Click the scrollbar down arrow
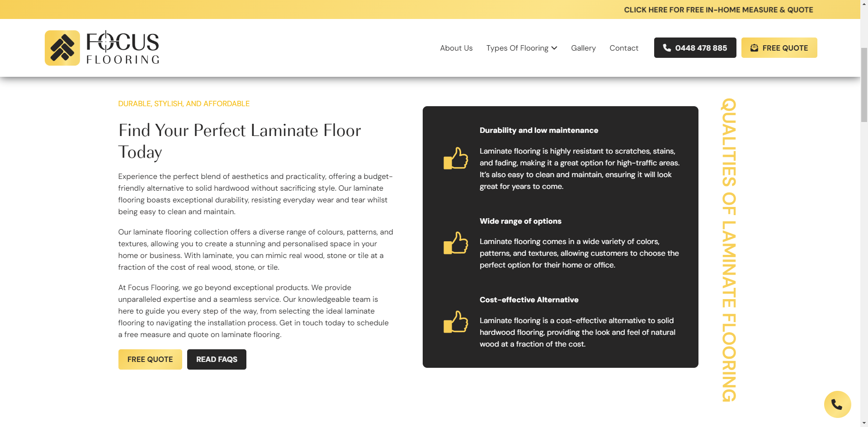Image resolution: width=868 pixels, height=427 pixels. pyautogui.click(x=864, y=423)
